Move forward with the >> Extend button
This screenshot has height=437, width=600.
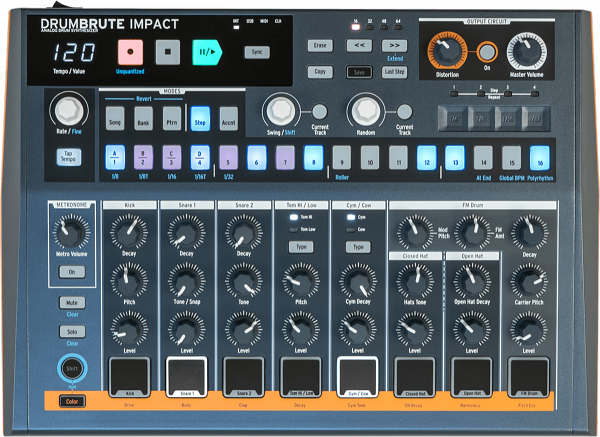394,46
